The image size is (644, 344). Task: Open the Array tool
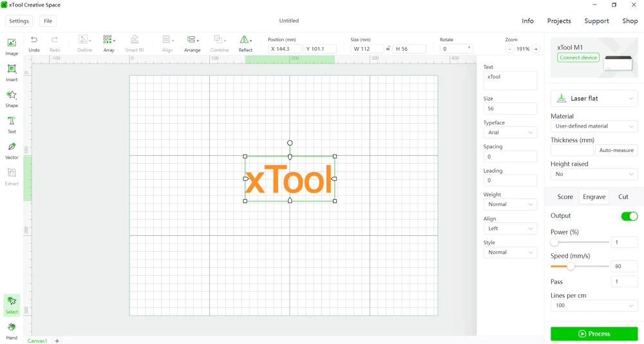[109, 44]
